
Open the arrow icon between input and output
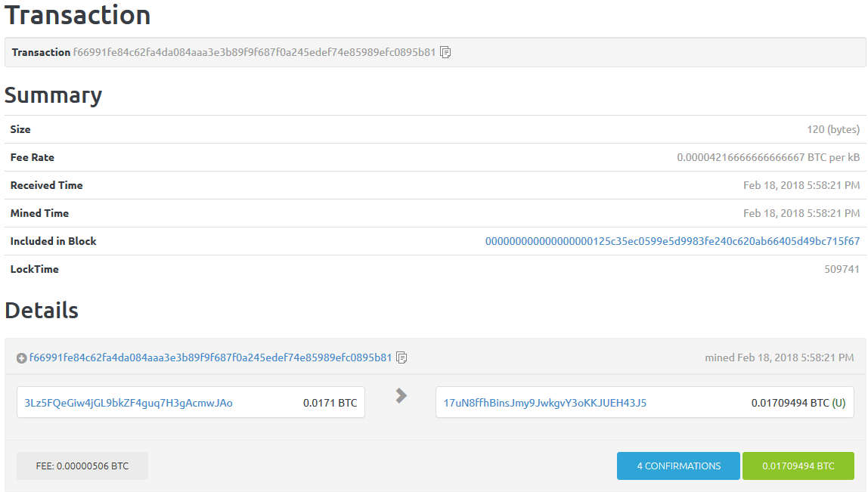point(401,395)
